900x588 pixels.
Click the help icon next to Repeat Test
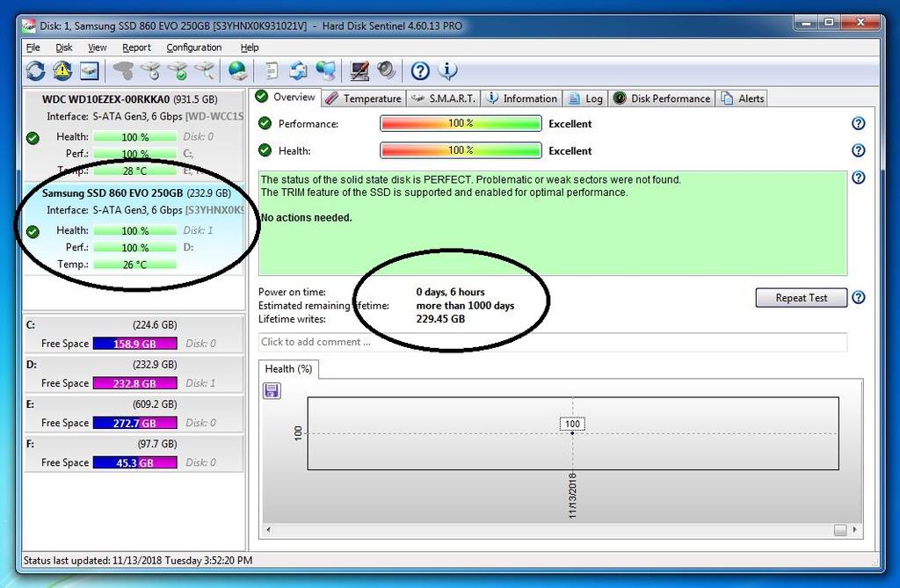(858, 297)
